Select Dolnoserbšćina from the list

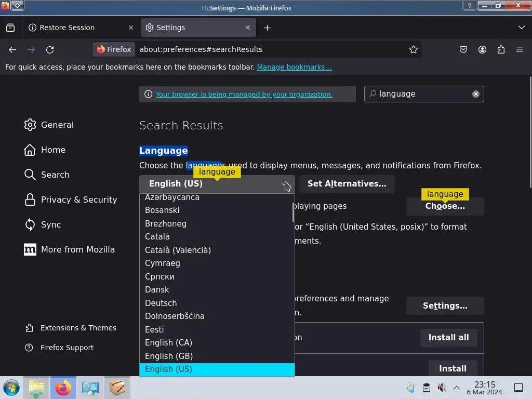pos(217,316)
